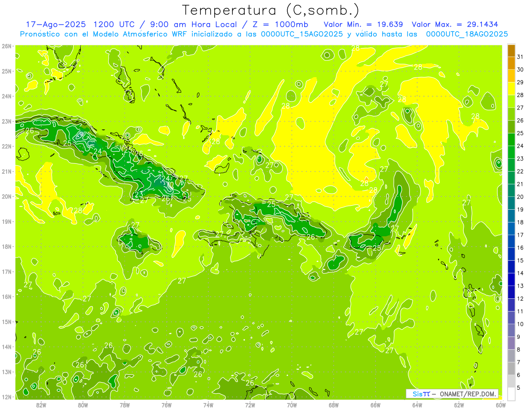Click the '30' value on the color scale
This screenshot has width=532, height=411.
tap(520, 70)
